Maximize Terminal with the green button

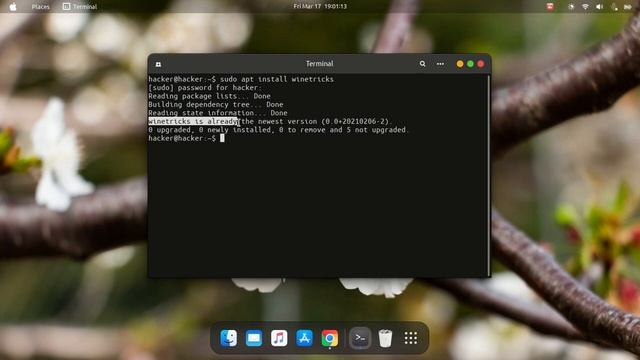[470, 64]
